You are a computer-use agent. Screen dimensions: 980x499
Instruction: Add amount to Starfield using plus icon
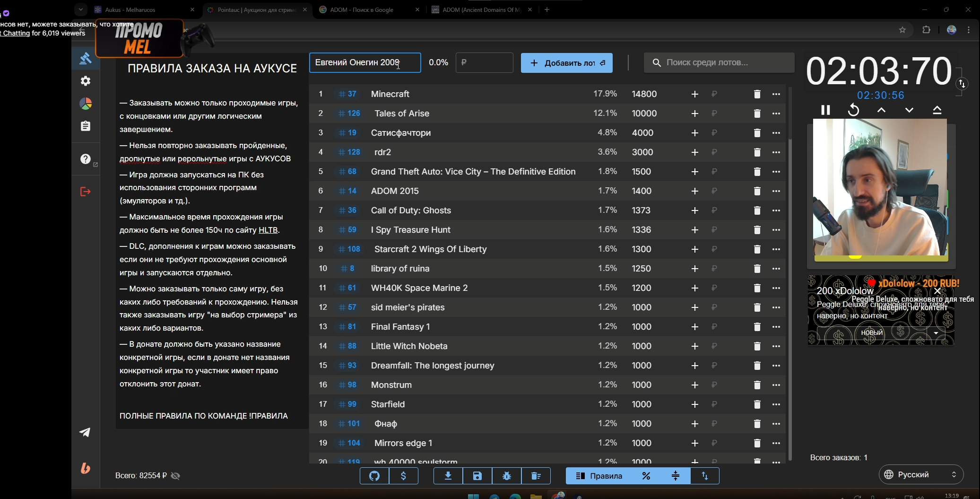[694, 404]
